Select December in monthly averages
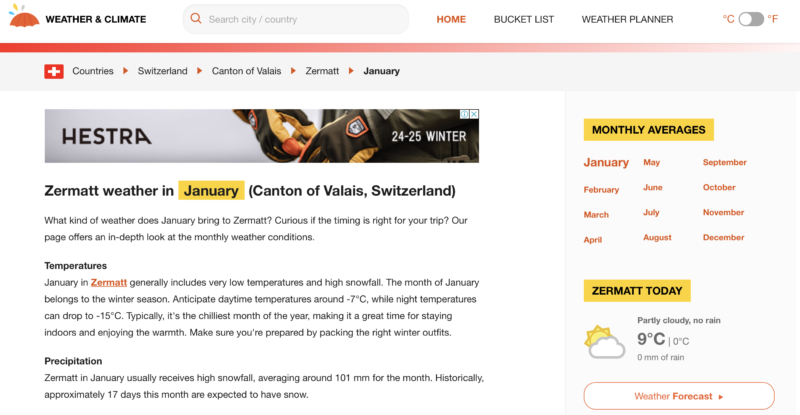The image size is (800, 415). 723,237
